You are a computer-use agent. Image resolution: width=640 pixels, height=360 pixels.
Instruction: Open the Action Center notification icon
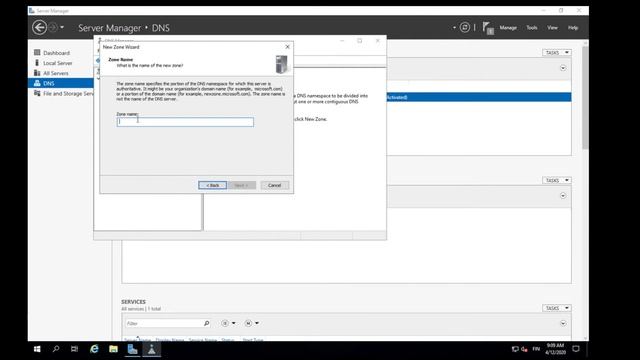point(576,349)
